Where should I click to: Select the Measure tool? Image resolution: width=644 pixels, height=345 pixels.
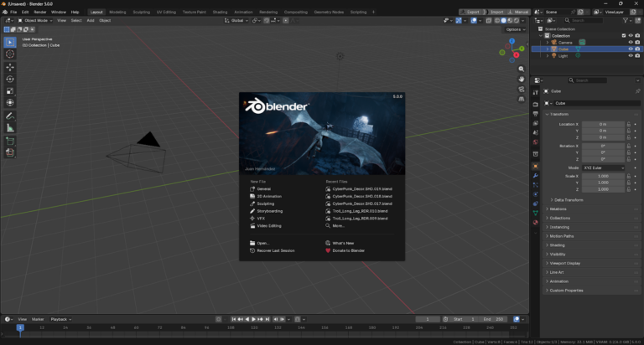pyautogui.click(x=10, y=128)
